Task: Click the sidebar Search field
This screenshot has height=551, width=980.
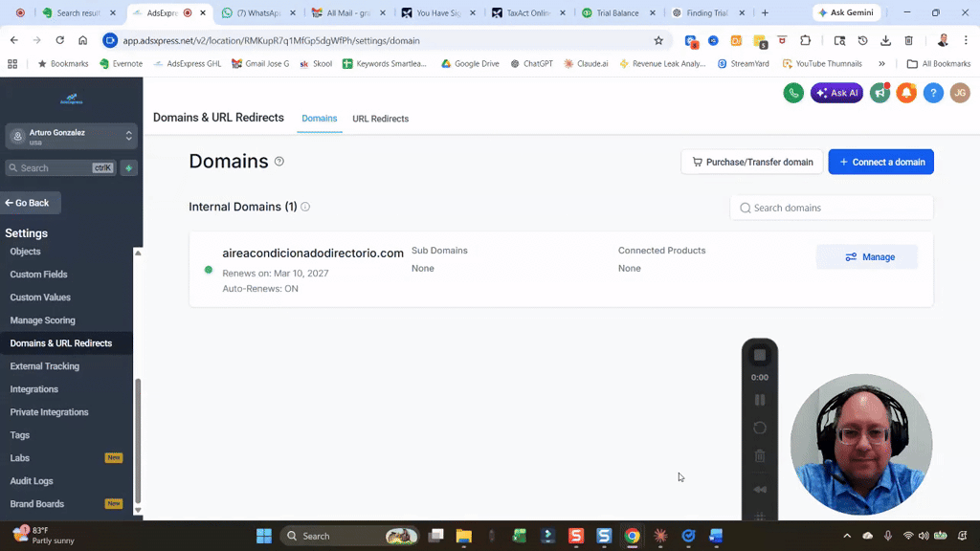Action: (x=60, y=168)
